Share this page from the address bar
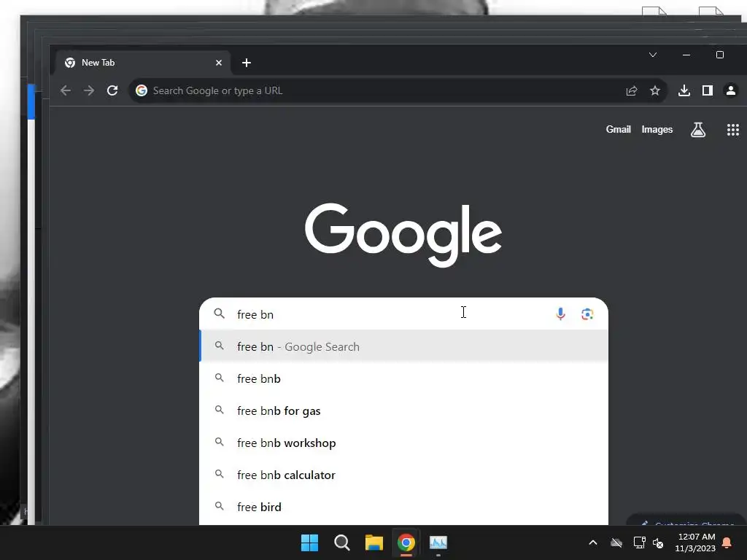Screen dimensions: 747x560 tap(632, 90)
